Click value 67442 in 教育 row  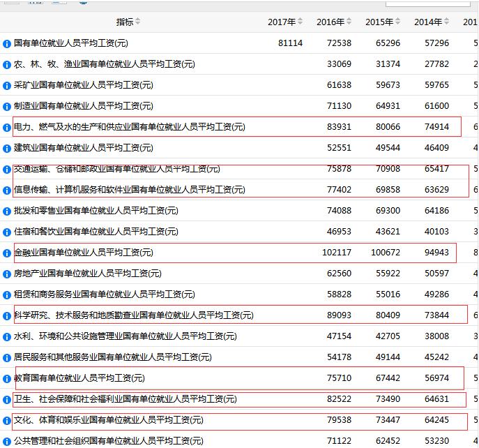(x=388, y=378)
